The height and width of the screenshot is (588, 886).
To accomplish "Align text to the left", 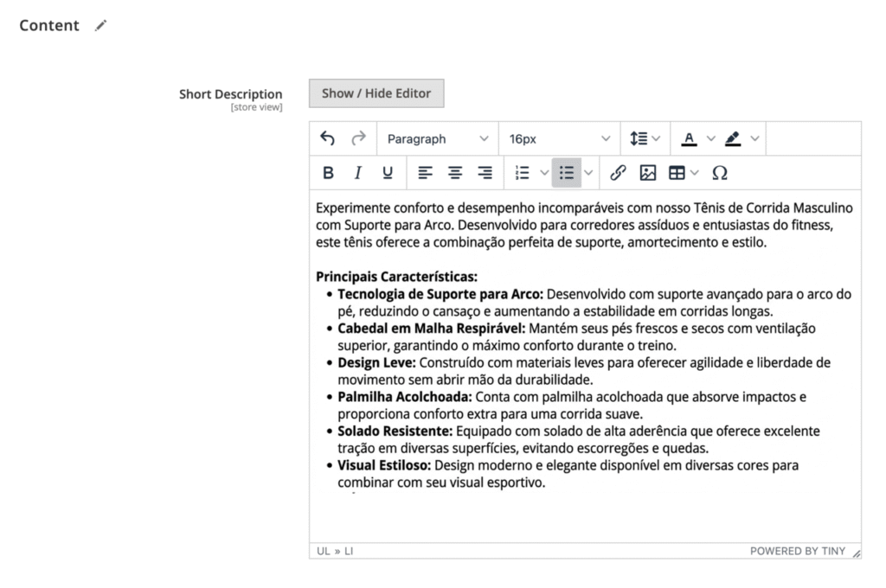I will 425,173.
